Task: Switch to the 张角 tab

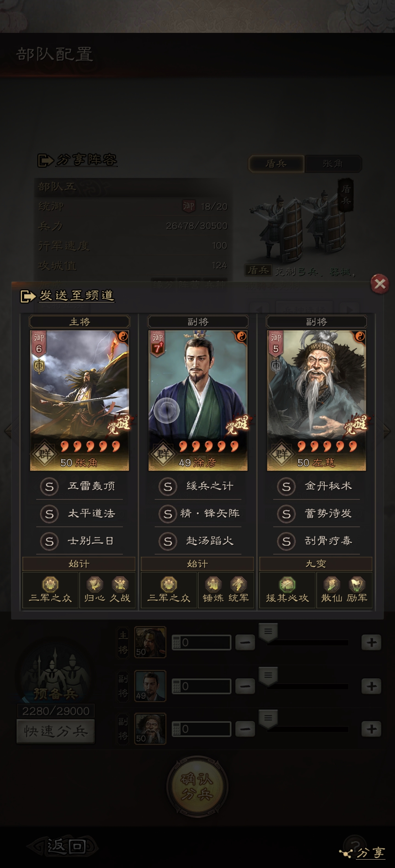Action: pos(333,164)
